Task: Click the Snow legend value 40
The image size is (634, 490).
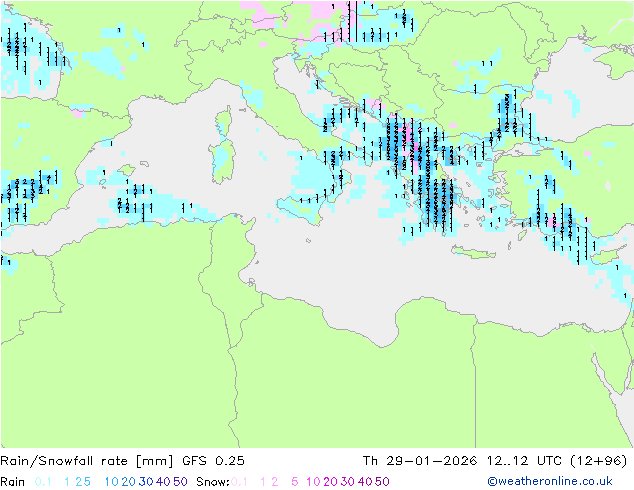Action: [365, 482]
